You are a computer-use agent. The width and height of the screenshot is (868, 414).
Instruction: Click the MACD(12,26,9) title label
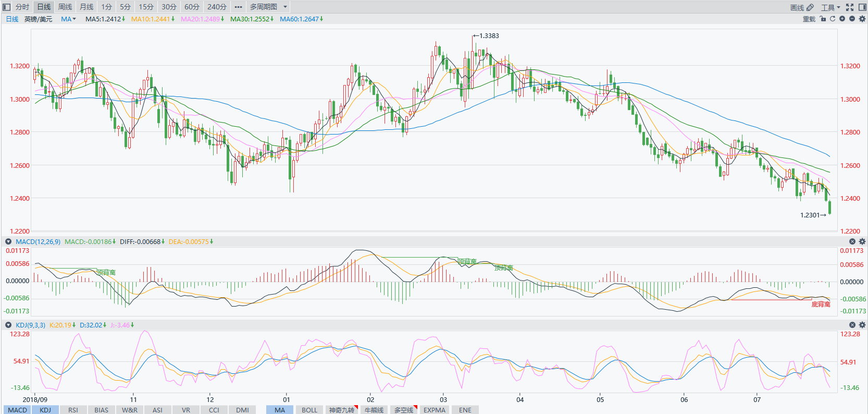(x=38, y=241)
